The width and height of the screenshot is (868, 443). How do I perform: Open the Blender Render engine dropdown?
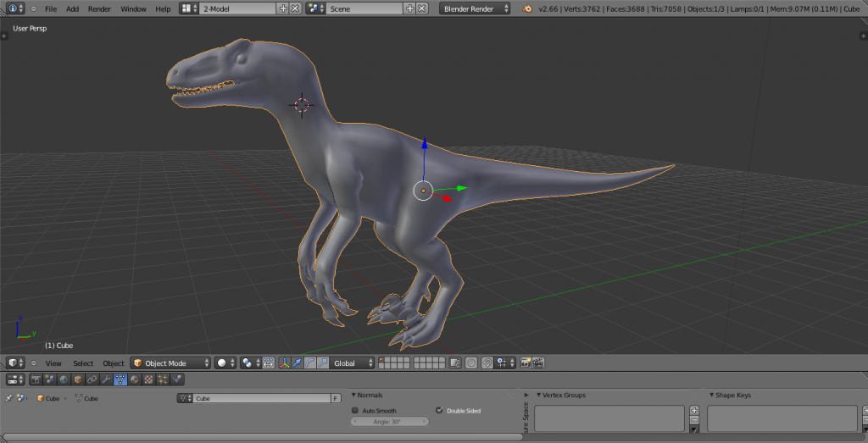[475, 8]
